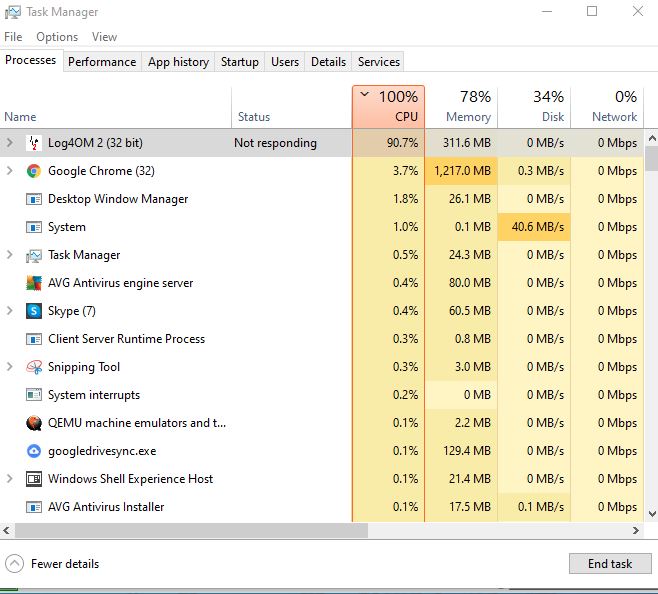Open the File menu
Screen dimensions: 658x594
[x=13, y=37]
